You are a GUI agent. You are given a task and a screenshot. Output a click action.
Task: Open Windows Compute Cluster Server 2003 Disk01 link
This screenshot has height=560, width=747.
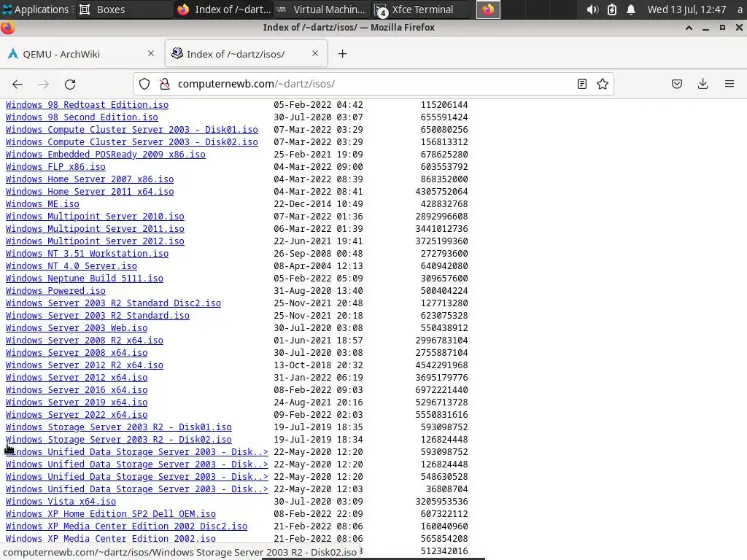131,130
